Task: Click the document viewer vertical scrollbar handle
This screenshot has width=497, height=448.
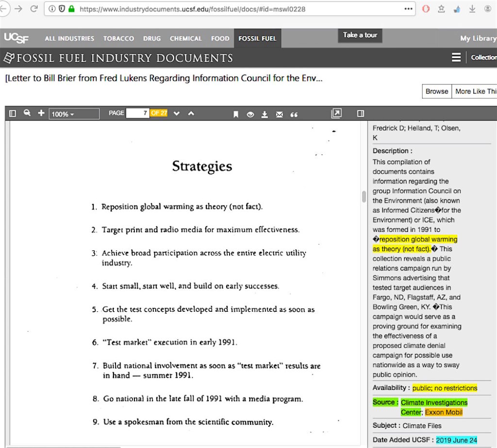Action: (364, 196)
